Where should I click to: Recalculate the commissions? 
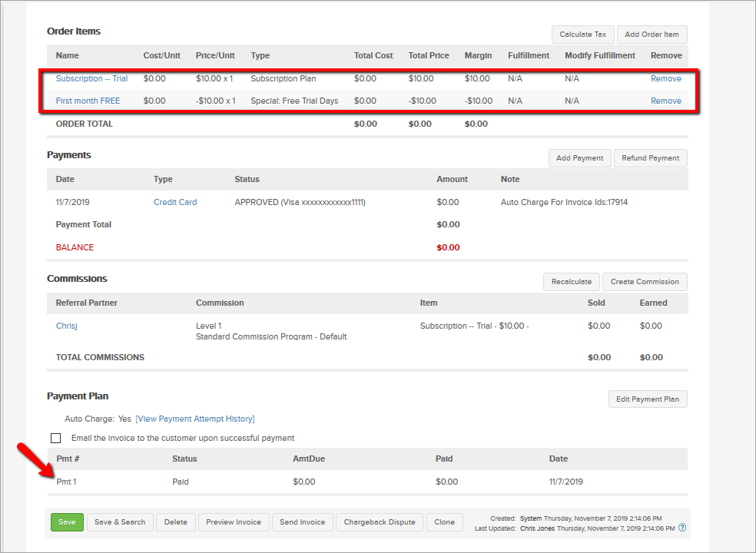(571, 282)
